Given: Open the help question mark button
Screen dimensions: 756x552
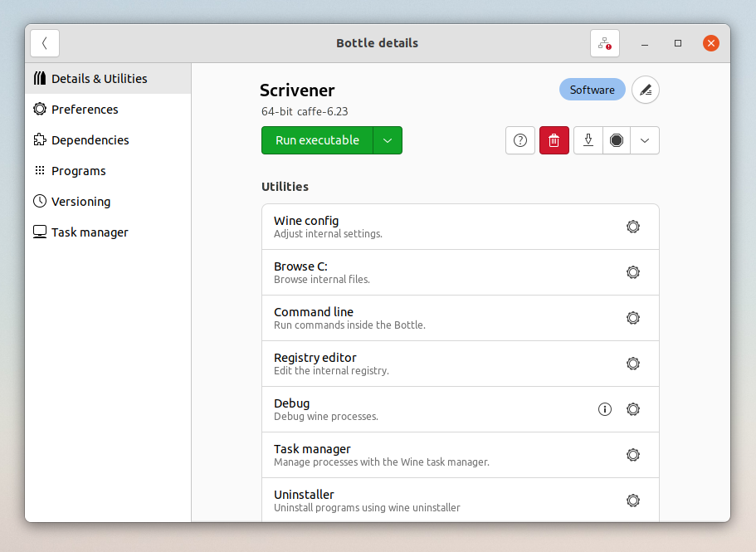Looking at the screenshot, I should click(x=520, y=140).
